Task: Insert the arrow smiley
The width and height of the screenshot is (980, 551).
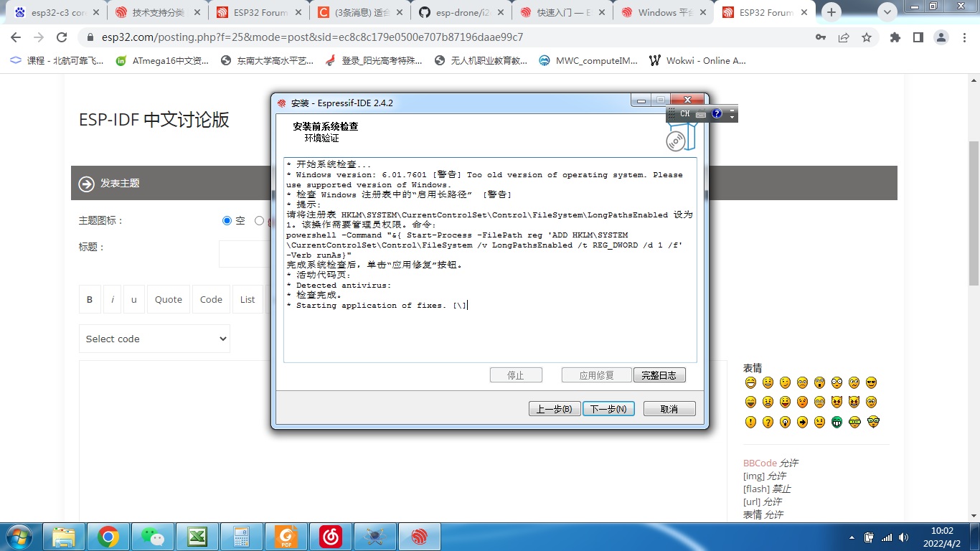Action: point(803,422)
